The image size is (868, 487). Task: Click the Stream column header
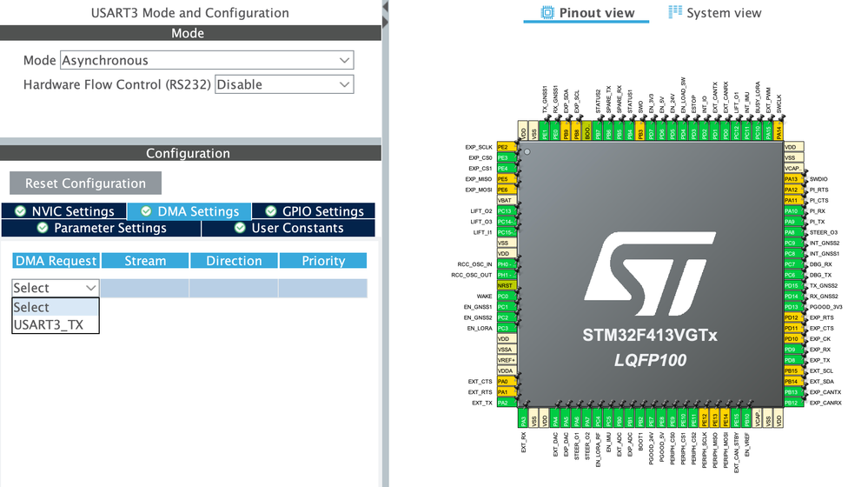click(x=145, y=260)
